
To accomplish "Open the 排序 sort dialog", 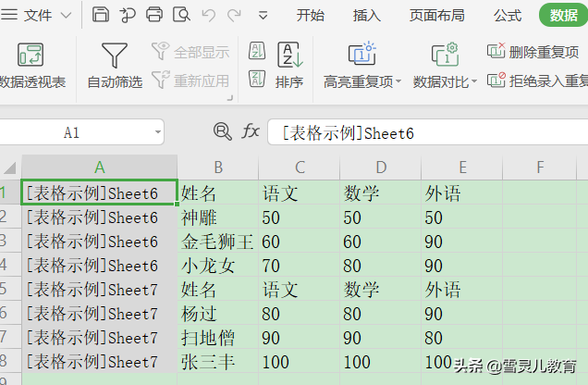I will tap(289, 66).
